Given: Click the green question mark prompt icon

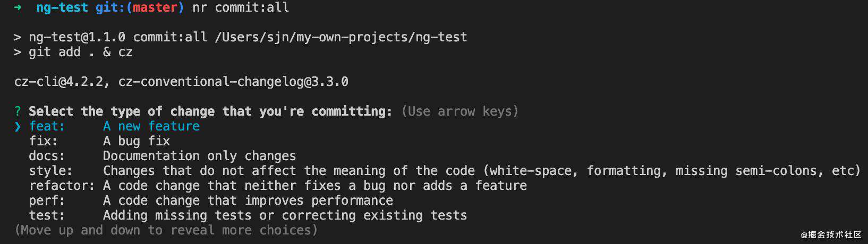Looking at the screenshot, I should coord(18,111).
